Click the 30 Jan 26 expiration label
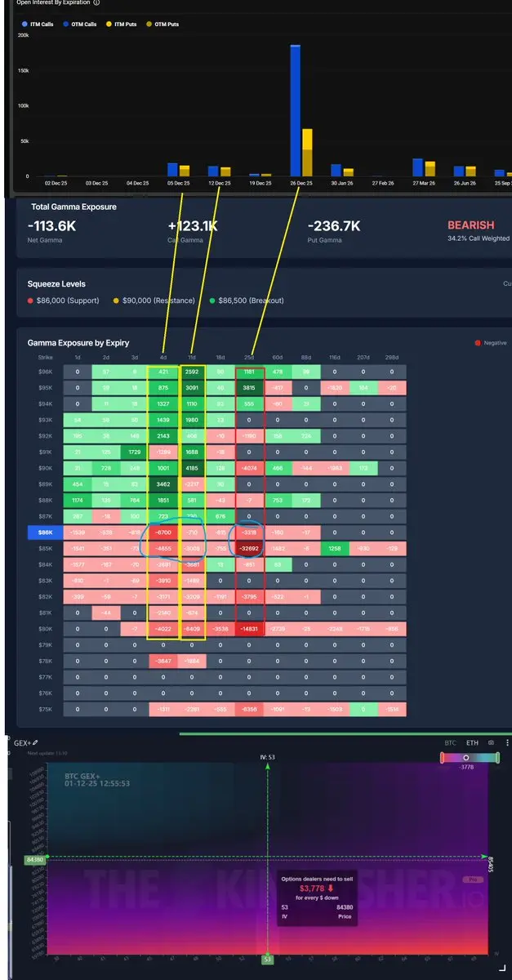 point(341,184)
